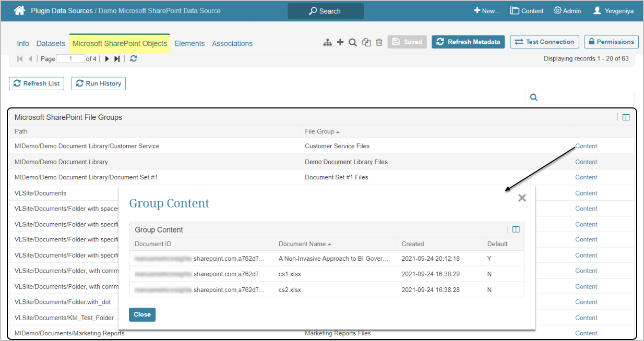Switch to the Datasets tab
644x341 pixels.
click(x=51, y=44)
